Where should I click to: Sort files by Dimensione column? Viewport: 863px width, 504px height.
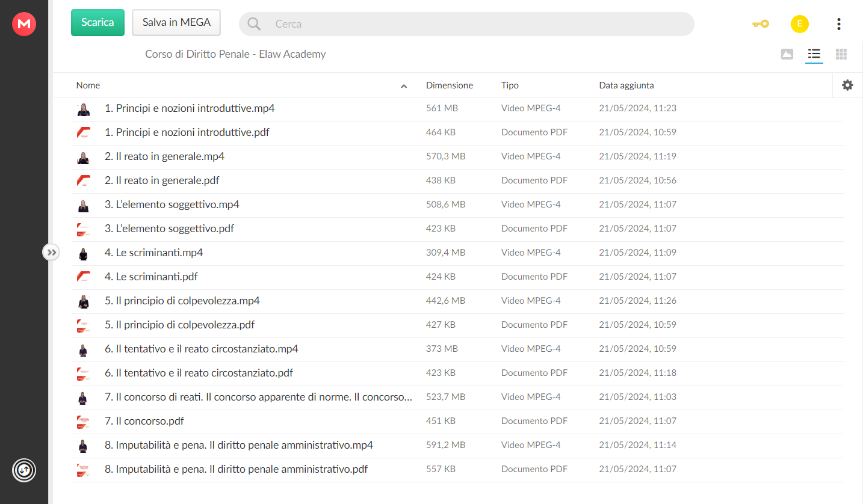450,85
